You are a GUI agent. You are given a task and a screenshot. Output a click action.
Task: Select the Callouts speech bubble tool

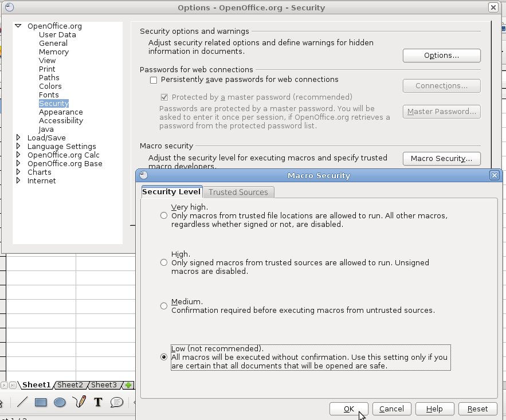click(x=116, y=402)
